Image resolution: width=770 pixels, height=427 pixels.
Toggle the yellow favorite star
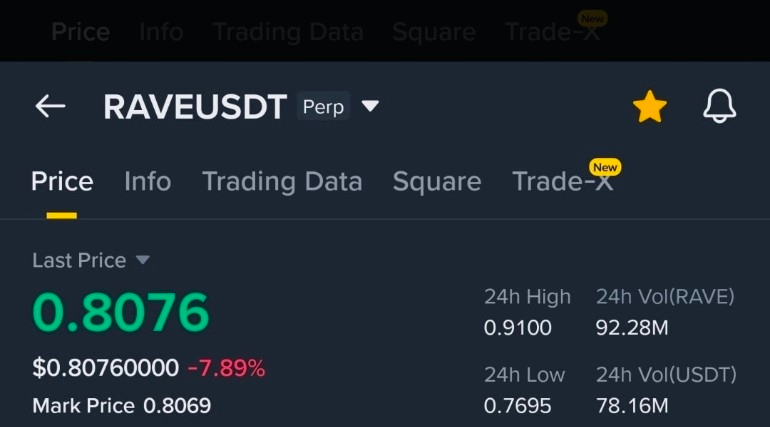coord(649,107)
